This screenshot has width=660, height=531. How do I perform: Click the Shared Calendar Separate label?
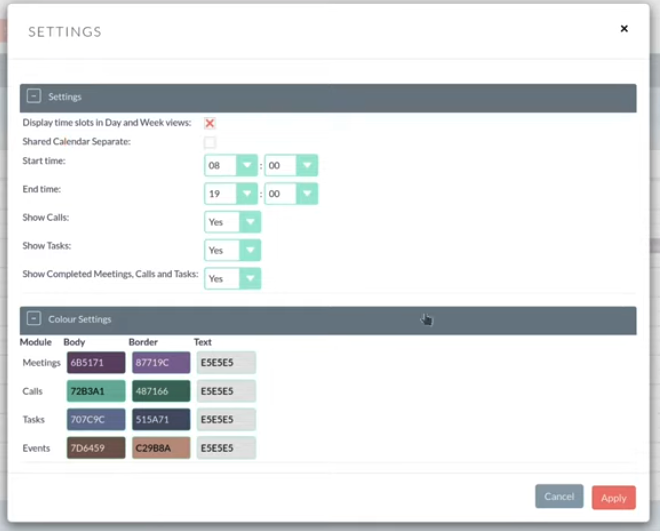77,141
